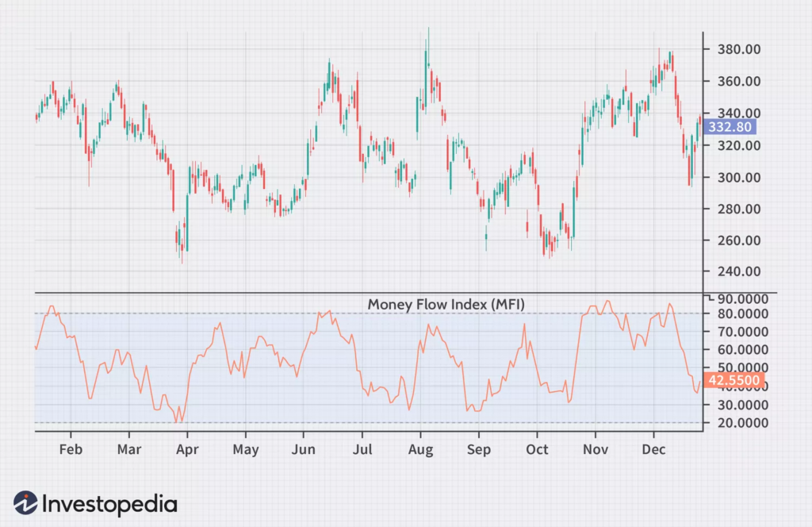The height and width of the screenshot is (527, 812).
Task: Click the Nov label on time axis
Action: pos(595,449)
